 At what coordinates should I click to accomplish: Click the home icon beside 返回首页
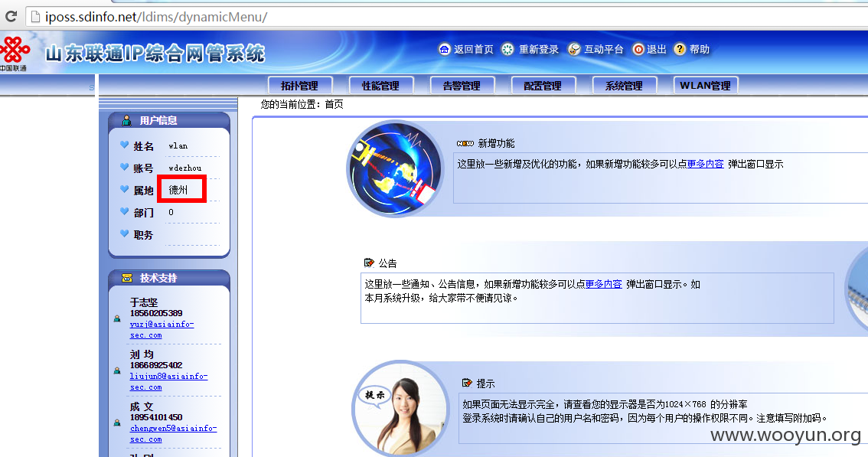tap(445, 49)
